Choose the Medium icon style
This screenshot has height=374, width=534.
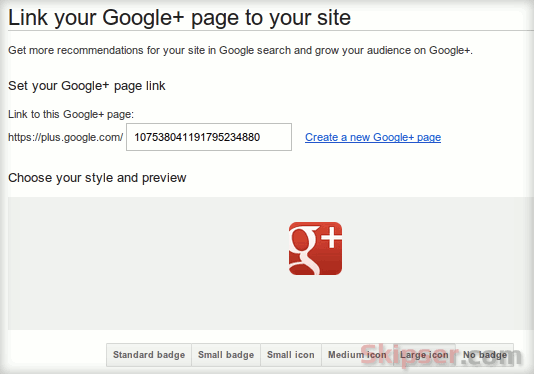pos(357,355)
